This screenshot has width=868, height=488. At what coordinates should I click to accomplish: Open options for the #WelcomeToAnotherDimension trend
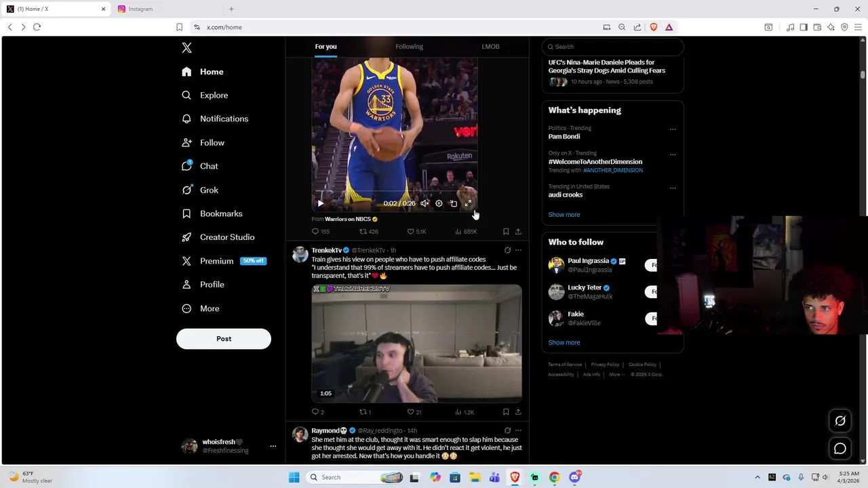[673, 154]
